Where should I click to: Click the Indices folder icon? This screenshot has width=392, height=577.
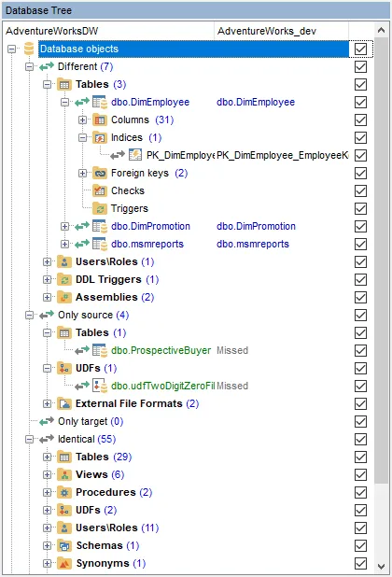pyautogui.click(x=100, y=137)
